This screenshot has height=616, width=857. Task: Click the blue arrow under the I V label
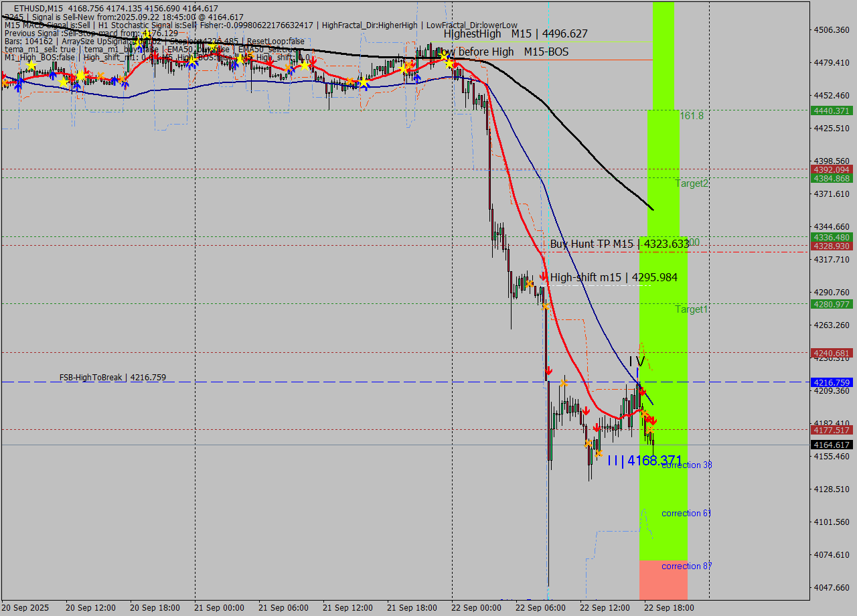click(637, 372)
